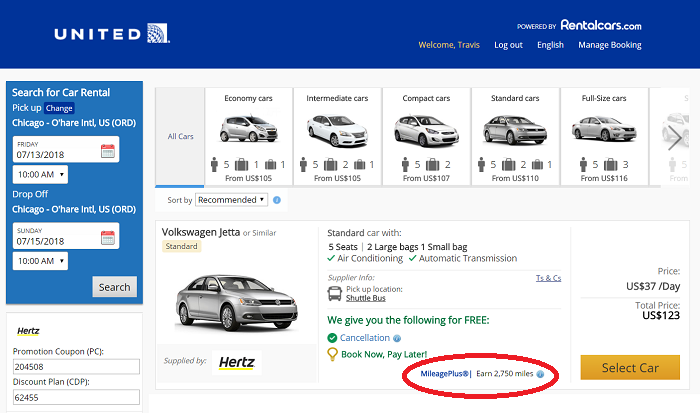Image resolution: width=700 pixels, height=413 pixels.
Task: Click the Volkswagen Jetta title
Action: [201, 232]
